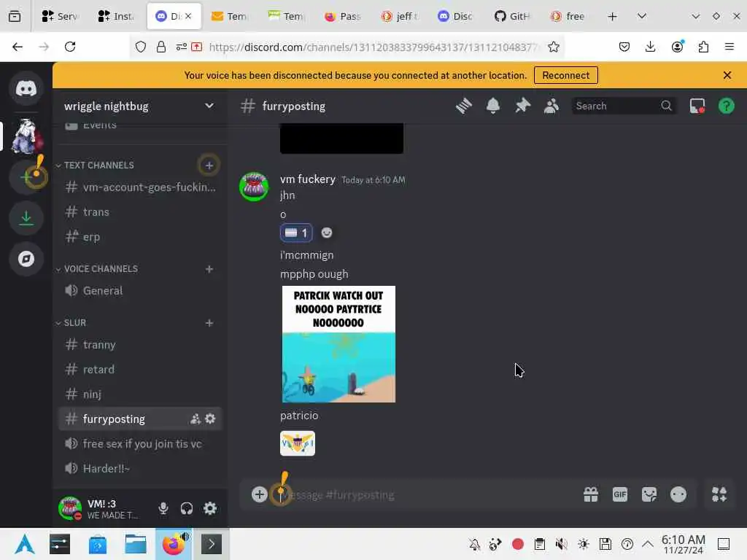Open the trans text channel
This screenshot has width=747, height=560.
click(x=140, y=212)
